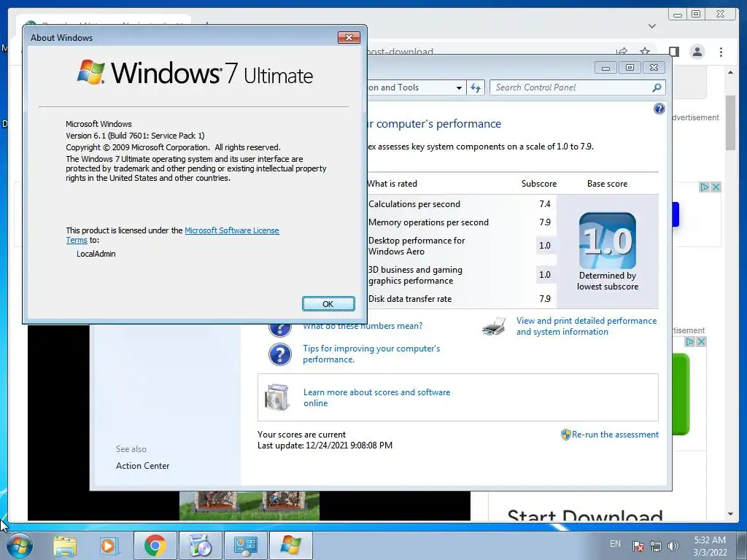This screenshot has width=747, height=560.
Task: Click the Control Panel help question mark icon
Action: (659, 109)
